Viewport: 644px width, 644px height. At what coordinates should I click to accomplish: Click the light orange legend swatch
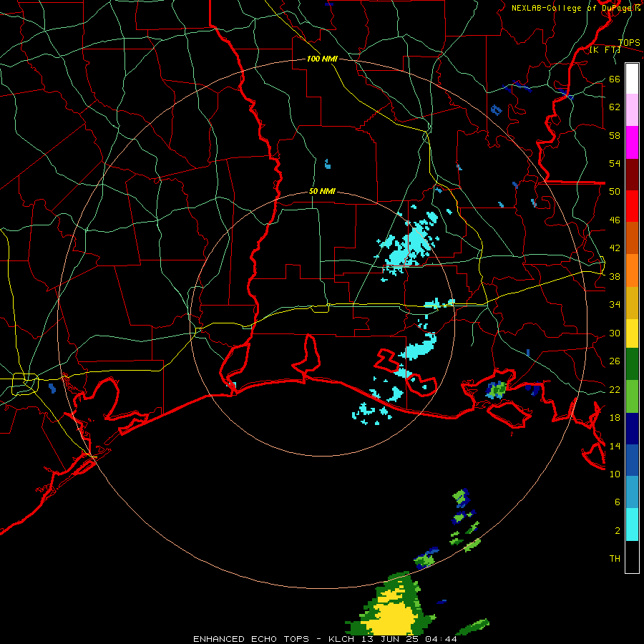[x=632, y=270]
